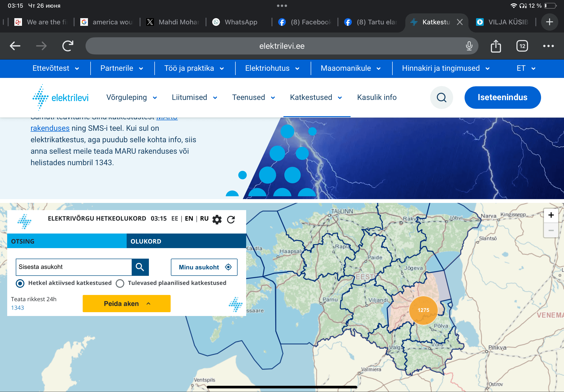Switch to the america wou browser tab
Viewport: 564px width, 392px height.
pos(107,22)
